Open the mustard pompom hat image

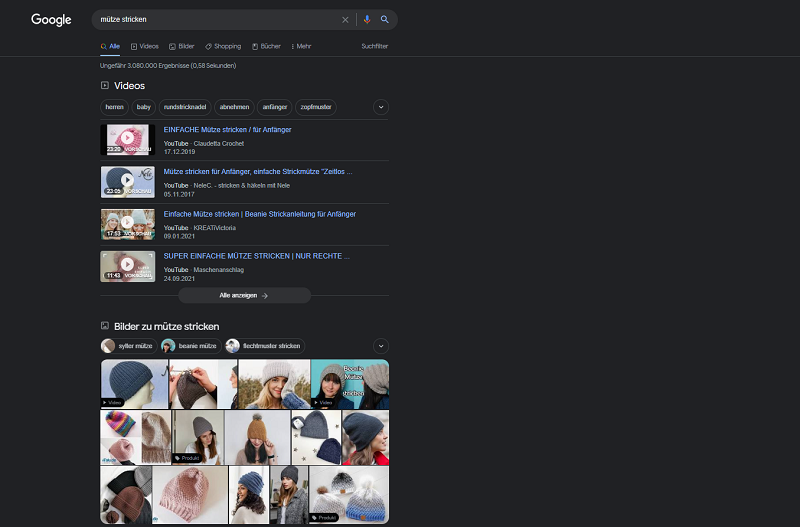257,438
